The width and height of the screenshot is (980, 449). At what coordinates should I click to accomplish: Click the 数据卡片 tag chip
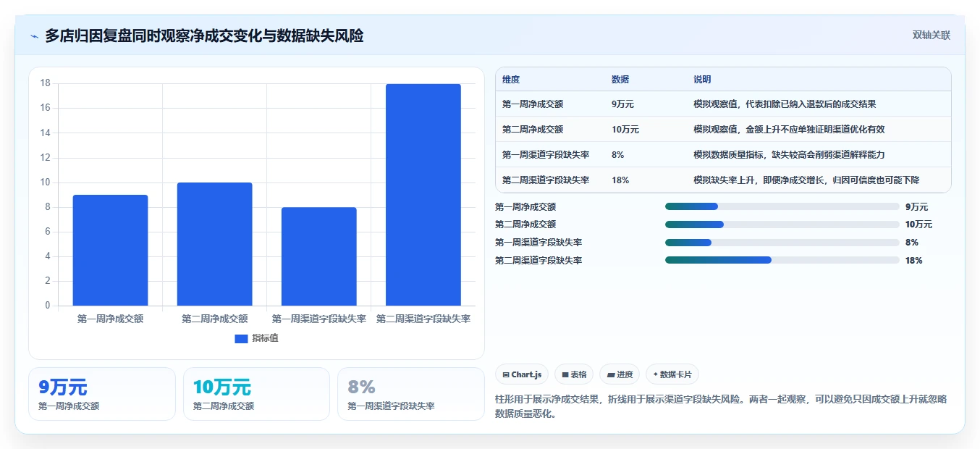click(672, 374)
